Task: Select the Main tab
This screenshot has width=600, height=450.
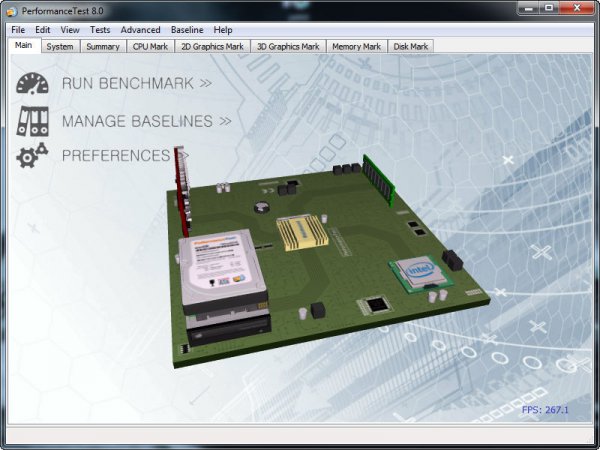Action: pos(24,45)
